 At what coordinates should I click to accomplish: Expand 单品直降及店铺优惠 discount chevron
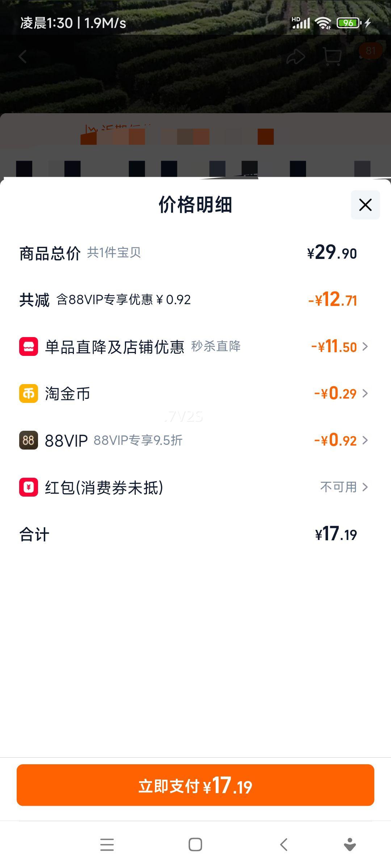[x=365, y=346]
